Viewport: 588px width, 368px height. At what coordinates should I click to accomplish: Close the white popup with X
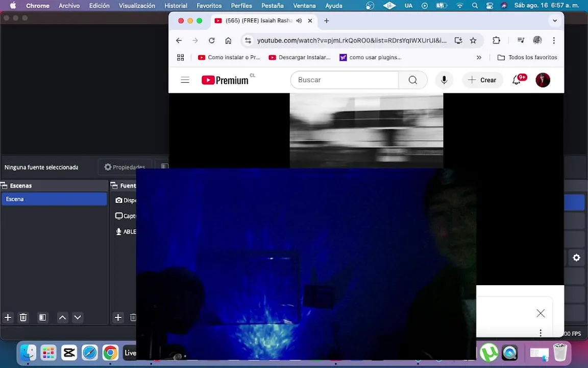point(541,313)
